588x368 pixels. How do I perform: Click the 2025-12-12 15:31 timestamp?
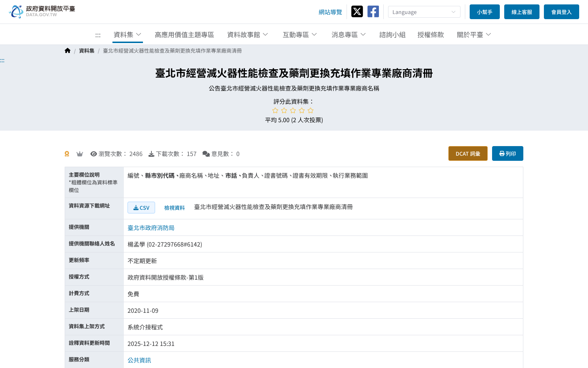coord(151,344)
